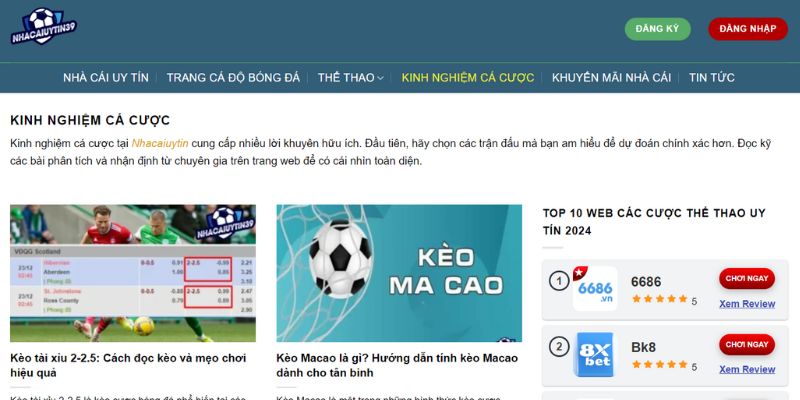Open the Tin Tức menu item
Screen dimensions: 800x400
click(x=712, y=78)
